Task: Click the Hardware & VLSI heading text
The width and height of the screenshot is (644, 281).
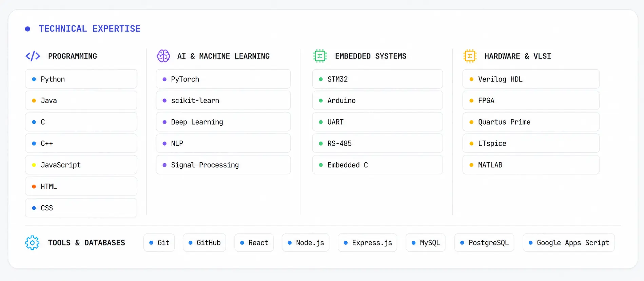Action: coord(518,56)
